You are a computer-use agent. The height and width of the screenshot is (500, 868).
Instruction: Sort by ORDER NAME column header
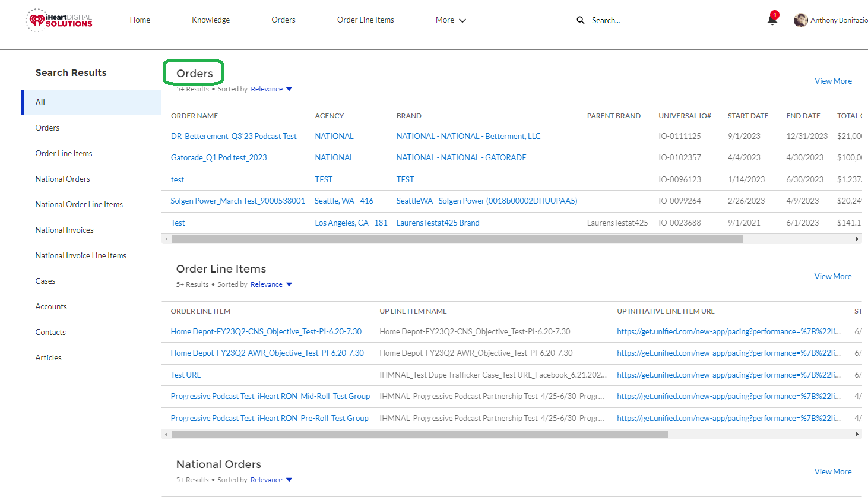pos(194,116)
